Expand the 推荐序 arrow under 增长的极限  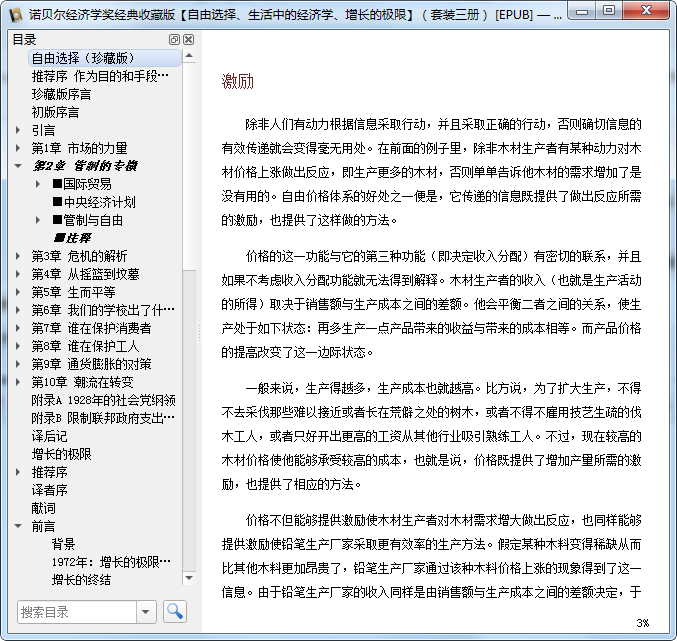pos(18,472)
